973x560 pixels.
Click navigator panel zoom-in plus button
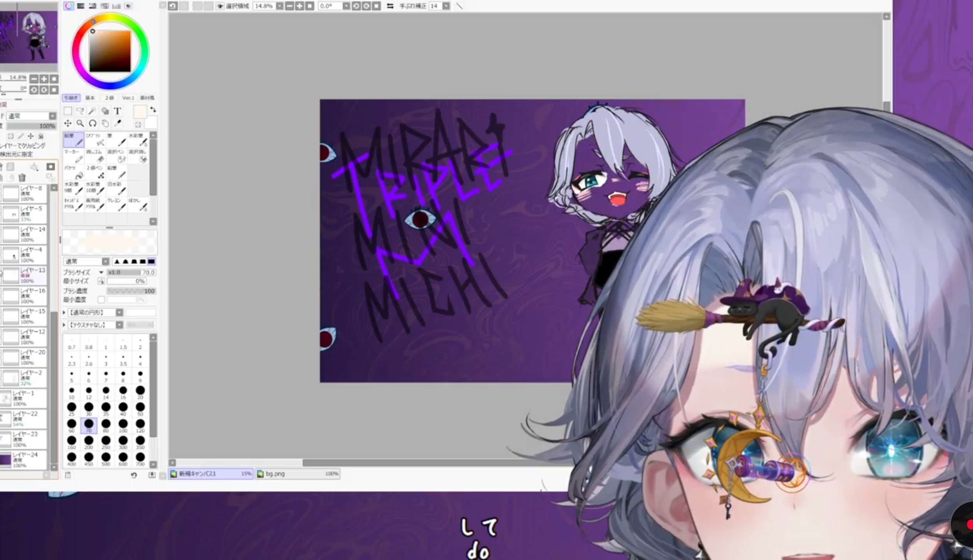coord(44,79)
